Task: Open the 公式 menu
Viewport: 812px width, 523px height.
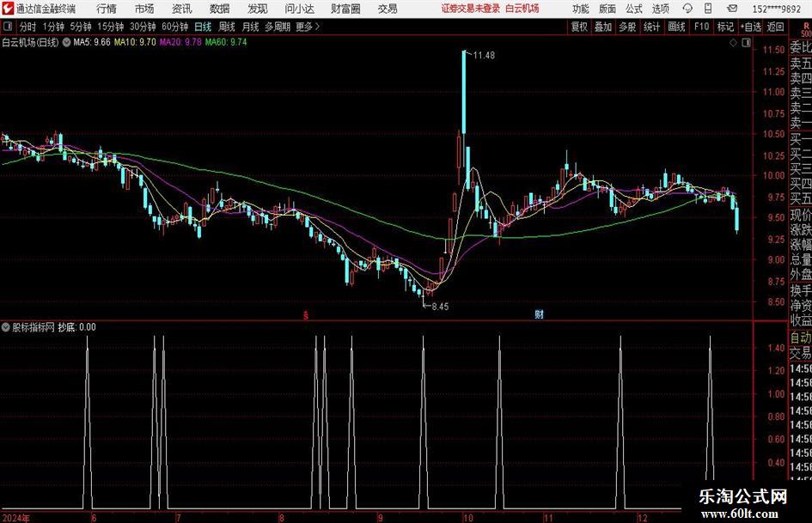Action: pos(633,9)
